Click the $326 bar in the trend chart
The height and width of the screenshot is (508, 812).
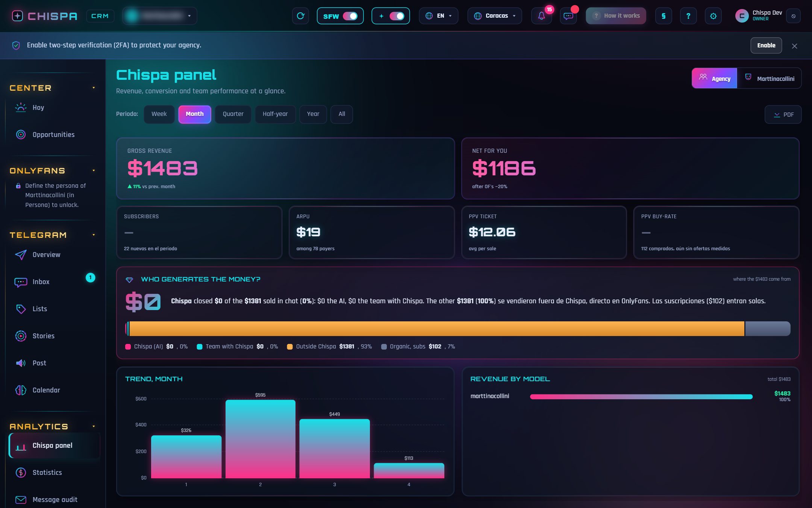click(x=186, y=457)
